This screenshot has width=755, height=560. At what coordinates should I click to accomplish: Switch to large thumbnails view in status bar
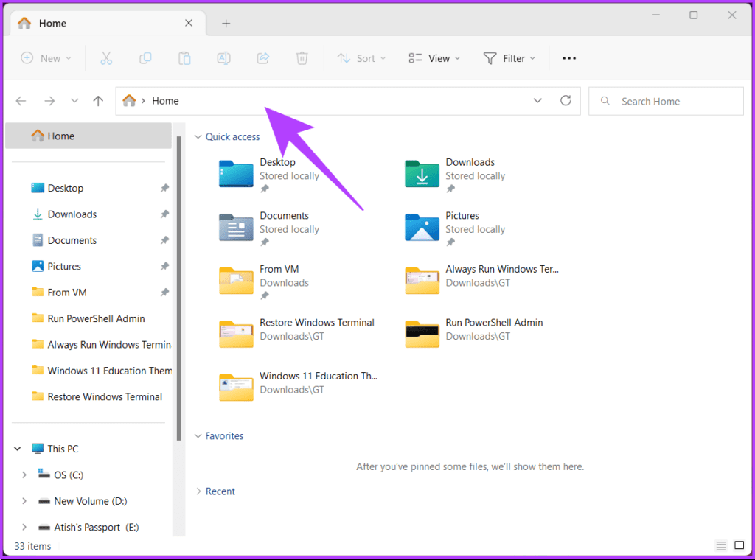pos(739,545)
